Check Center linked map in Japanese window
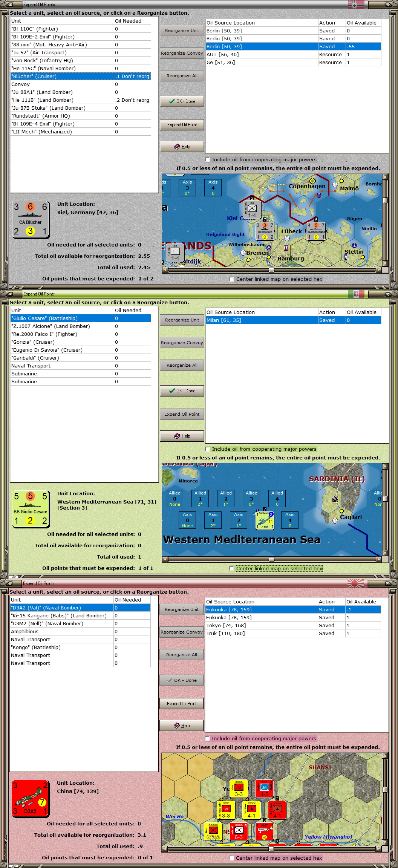 [231, 858]
